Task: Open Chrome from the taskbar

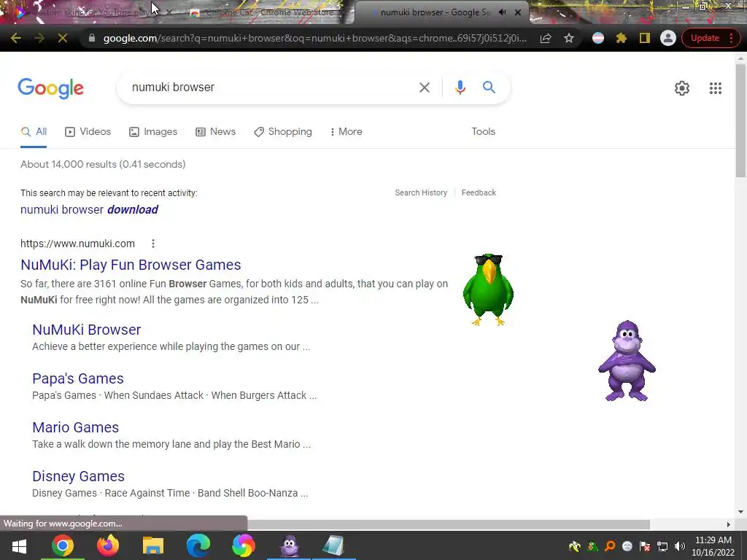Action: coord(63,545)
